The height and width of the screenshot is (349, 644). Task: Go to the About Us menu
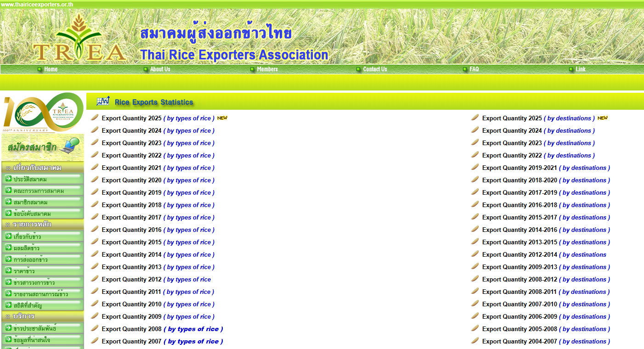pos(160,69)
